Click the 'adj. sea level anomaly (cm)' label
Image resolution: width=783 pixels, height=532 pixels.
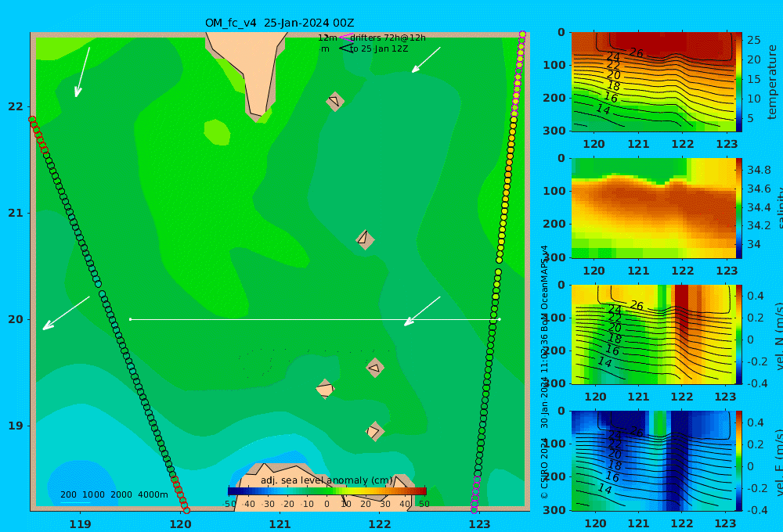(x=327, y=480)
